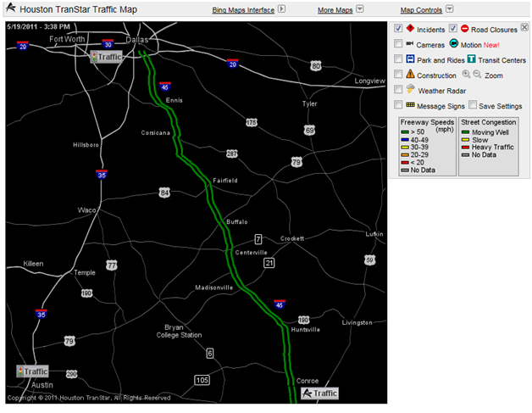Click the Dallas city label
The height and width of the screenshot is (413, 532).
137,40
